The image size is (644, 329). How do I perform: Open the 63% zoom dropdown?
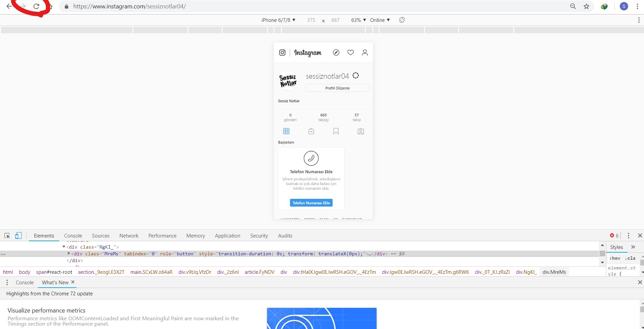[x=358, y=20]
